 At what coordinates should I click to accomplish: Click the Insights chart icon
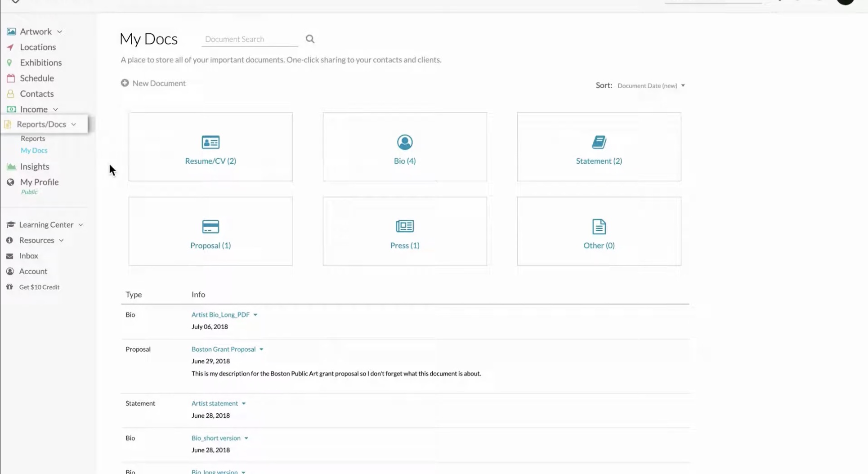tap(11, 166)
